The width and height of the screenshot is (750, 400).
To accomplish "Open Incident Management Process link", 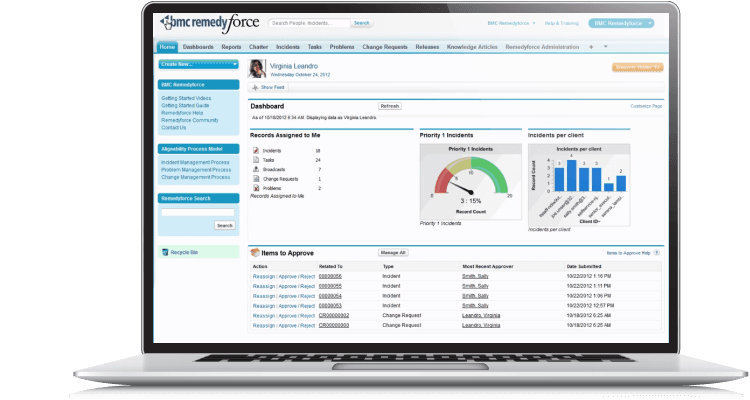I will pyautogui.click(x=195, y=162).
